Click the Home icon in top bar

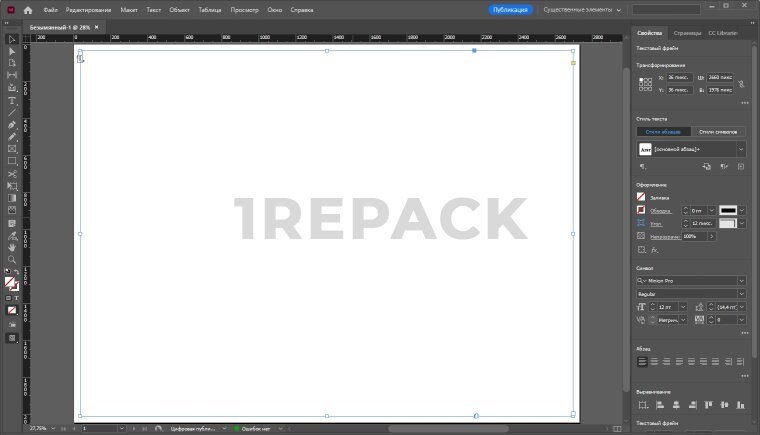tap(28, 9)
